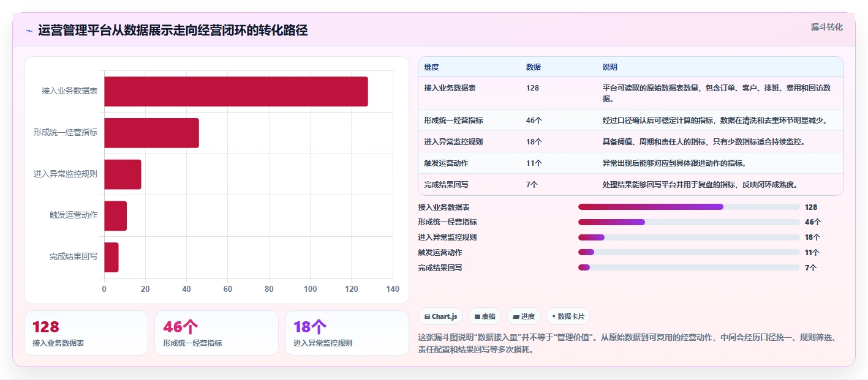Select the 表格 chip
Screen dimensions: 868x380
coord(485,316)
